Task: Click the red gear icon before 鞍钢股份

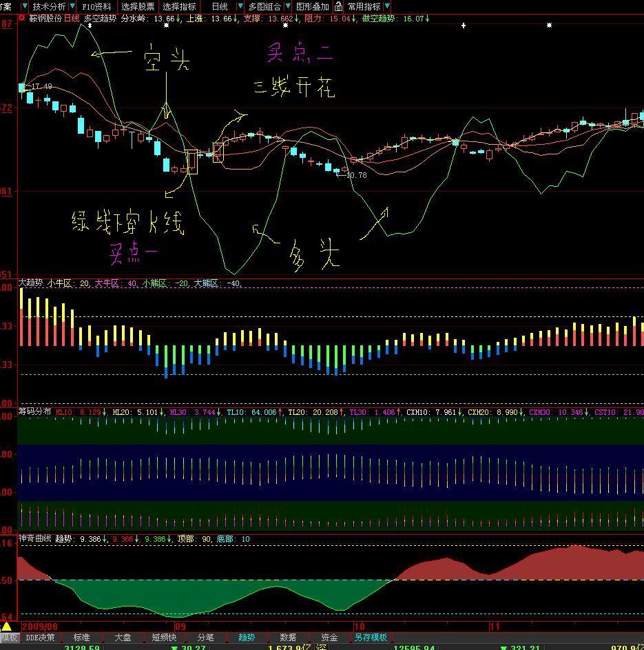Action: 21,18
